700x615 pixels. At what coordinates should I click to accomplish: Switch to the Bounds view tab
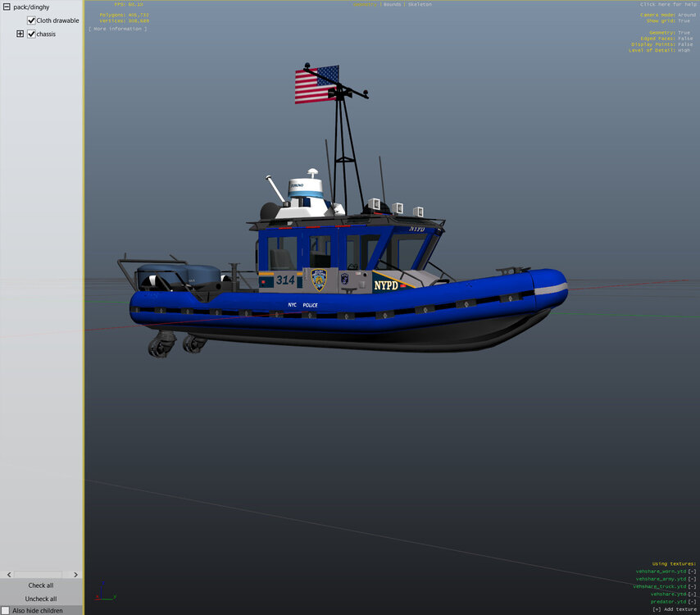pos(392,4)
